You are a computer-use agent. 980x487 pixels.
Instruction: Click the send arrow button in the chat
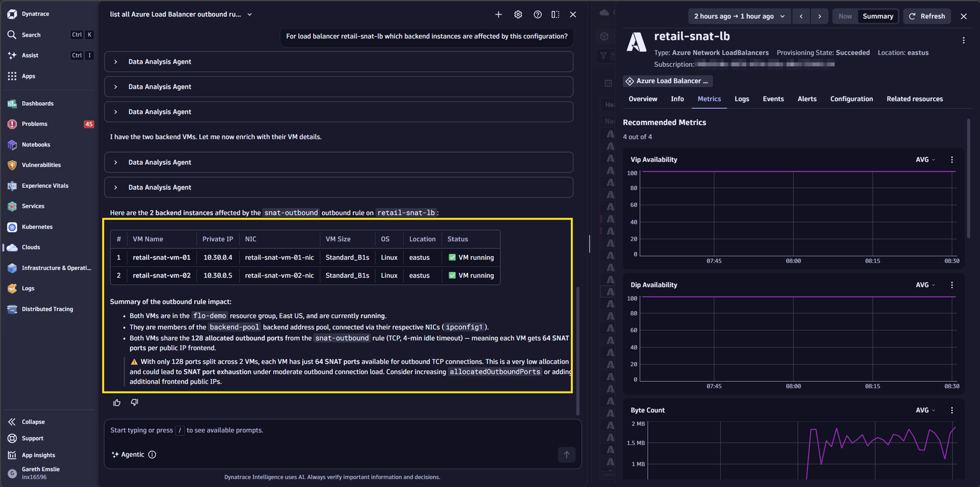click(567, 455)
